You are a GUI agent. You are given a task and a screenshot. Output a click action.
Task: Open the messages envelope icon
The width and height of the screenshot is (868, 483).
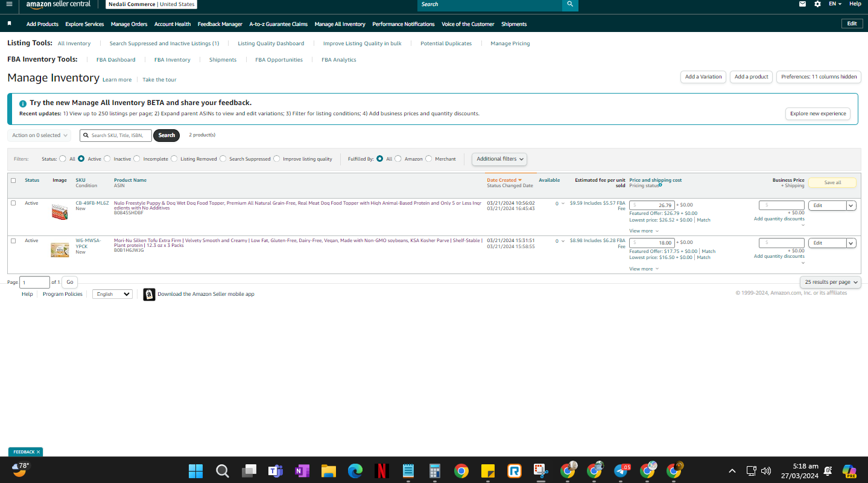[x=802, y=4]
